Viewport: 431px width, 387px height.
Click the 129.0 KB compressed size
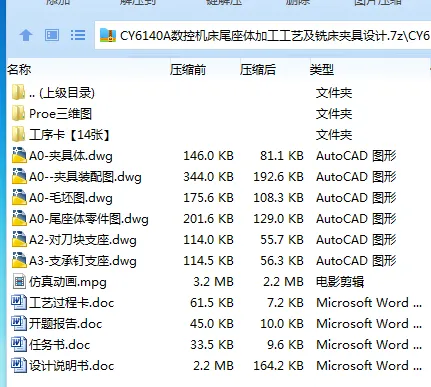point(278,219)
